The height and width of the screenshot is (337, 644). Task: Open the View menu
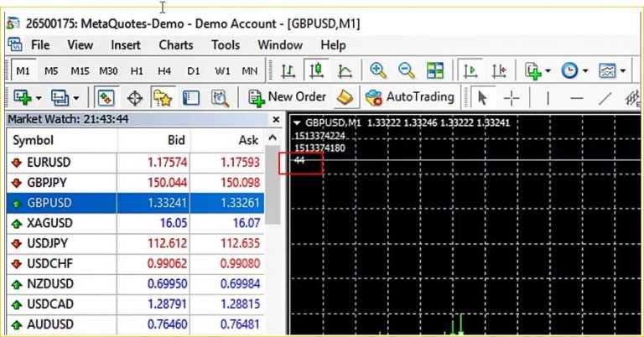pyautogui.click(x=80, y=44)
